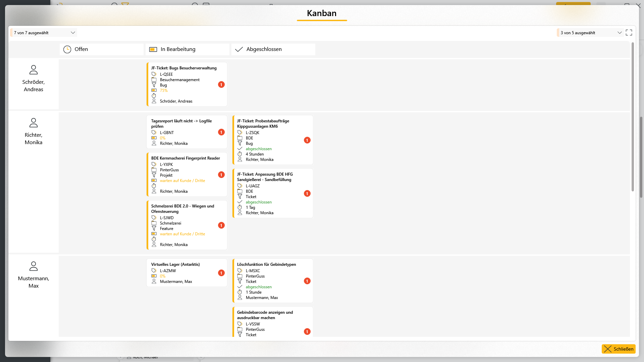Click red badge on BDE Kernmacherei card
The width and height of the screenshot is (644, 362).
point(221,175)
